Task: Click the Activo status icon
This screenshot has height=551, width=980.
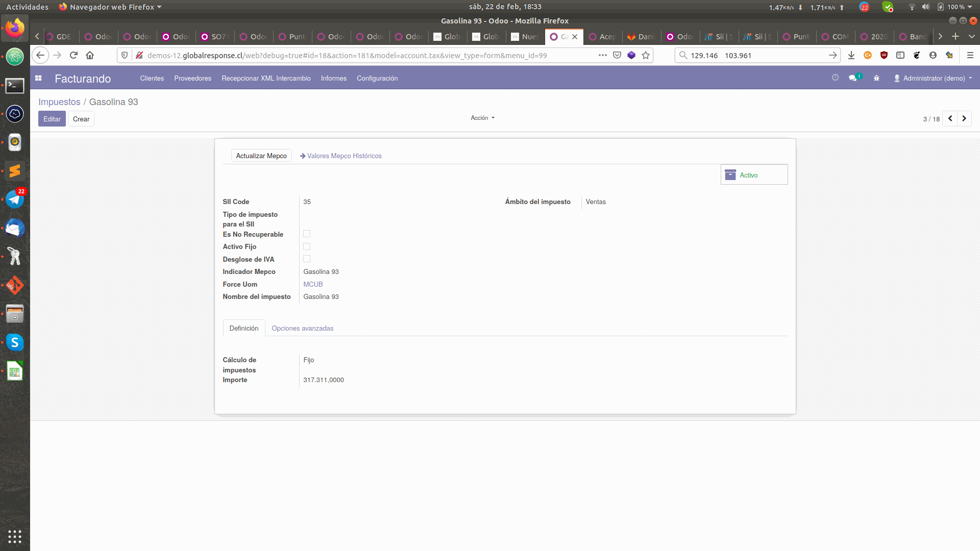Action: point(730,175)
